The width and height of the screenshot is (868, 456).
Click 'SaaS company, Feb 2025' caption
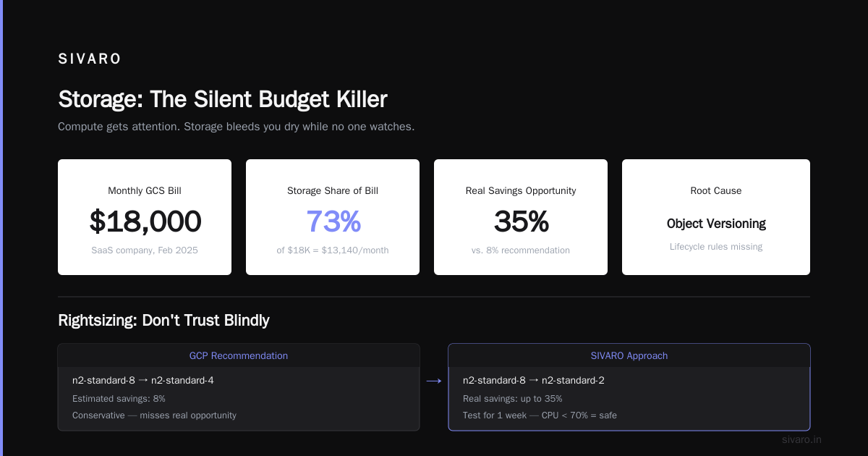tap(145, 250)
